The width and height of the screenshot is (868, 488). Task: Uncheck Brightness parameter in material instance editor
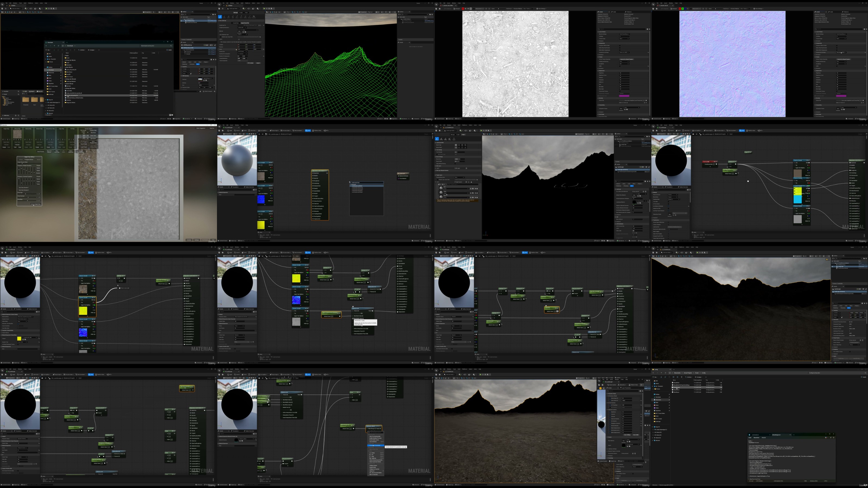(x=610, y=412)
